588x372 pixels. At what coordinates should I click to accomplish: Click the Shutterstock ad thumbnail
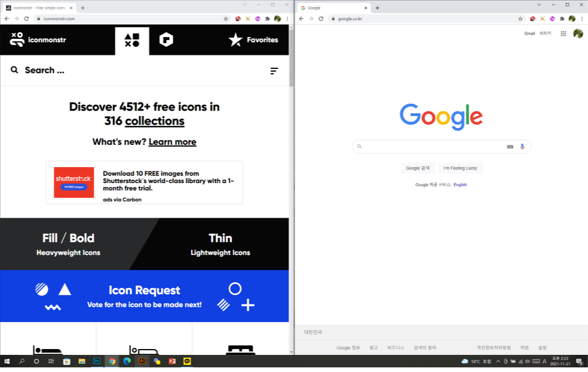click(x=74, y=182)
